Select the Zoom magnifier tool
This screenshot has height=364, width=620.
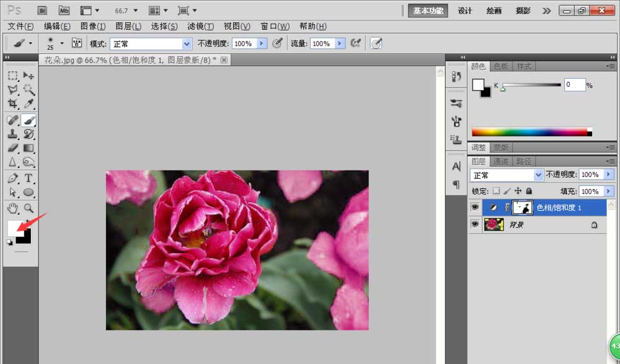(29, 207)
